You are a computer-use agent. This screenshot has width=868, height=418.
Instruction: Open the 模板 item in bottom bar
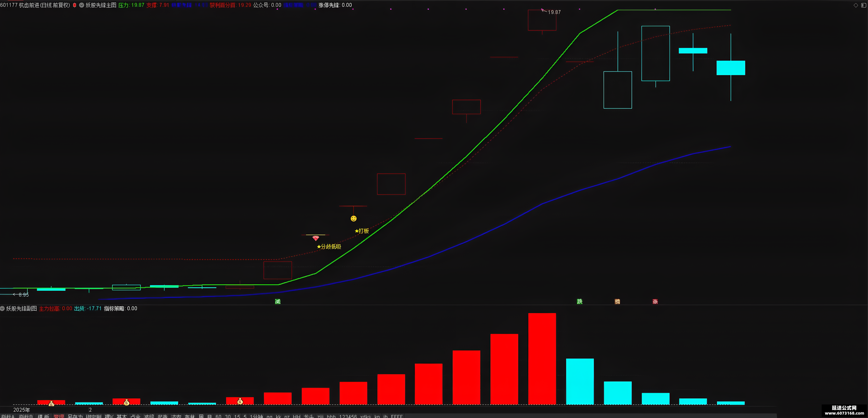point(43,416)
